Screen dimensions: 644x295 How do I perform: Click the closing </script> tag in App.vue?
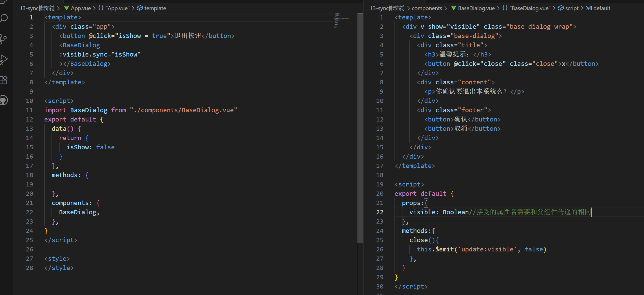[61, 240]
